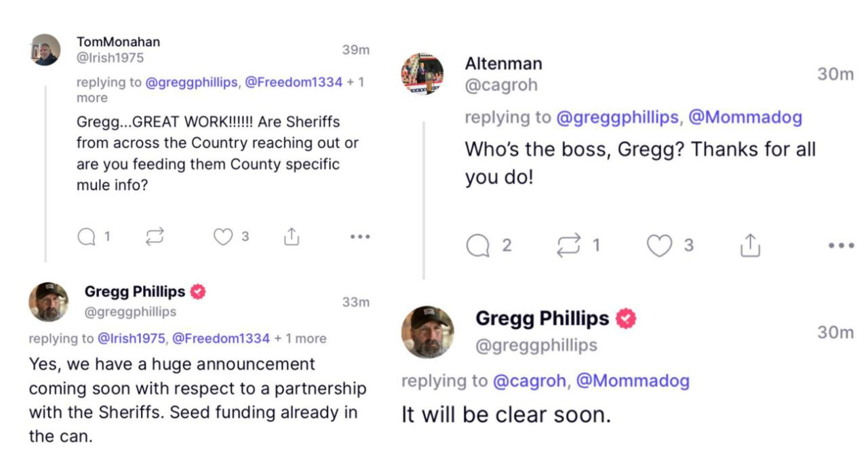Open the @Mommadog mention in Altenman's reply
Viewport: 868px width, 470px height.
(x=745, y=117)
